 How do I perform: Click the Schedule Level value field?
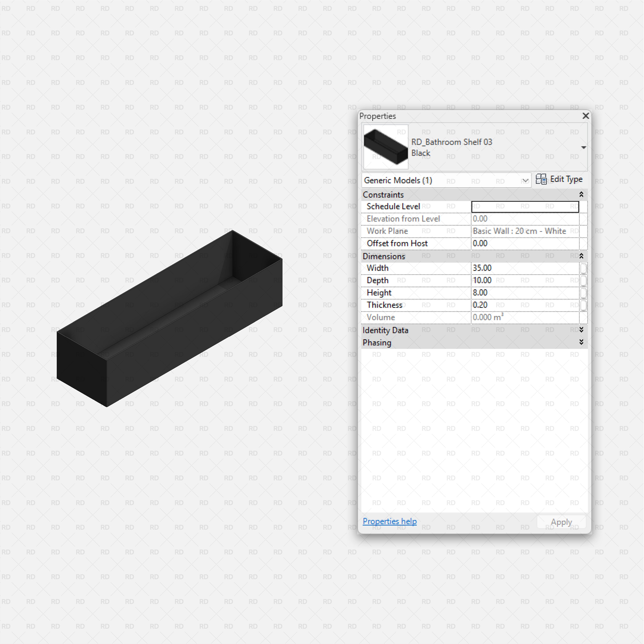pos(525,207)
